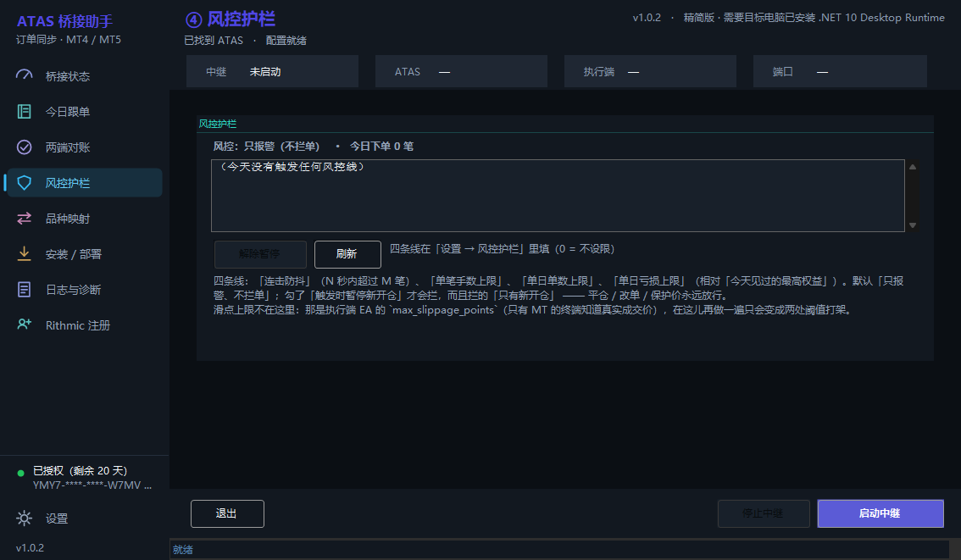Image resolution: width=961 pixels, height=560 pixels.
Task: Click the shield icon beside 风控护栏
Action: 24,183
